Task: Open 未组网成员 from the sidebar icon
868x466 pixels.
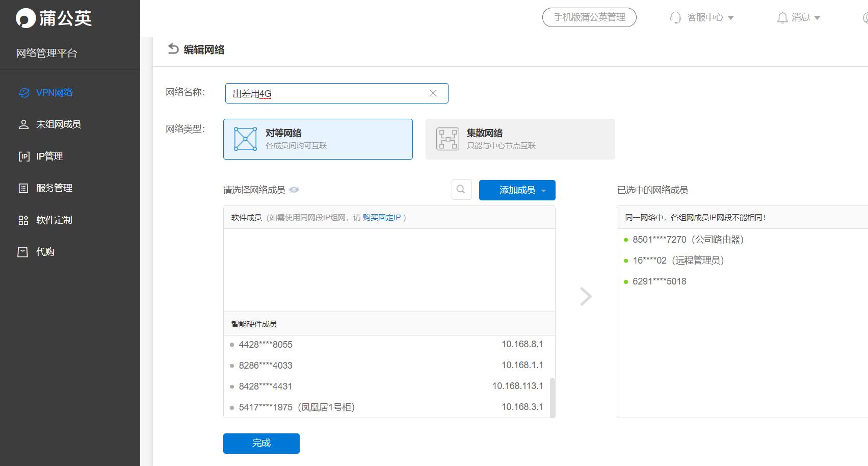Action: (x=23, y=124)
